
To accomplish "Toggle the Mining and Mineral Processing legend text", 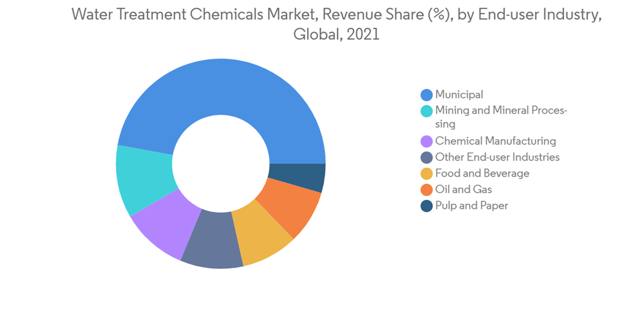I will pos(500,117).
